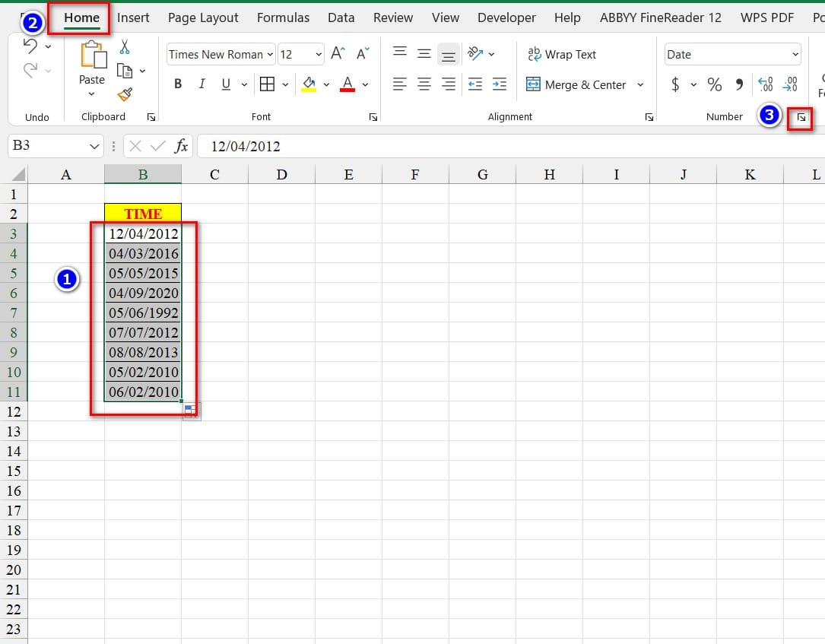The height and width of the screenshot is (644, 825).
Task: Click the Increase Decimal icon
Action: pyautogui.click(x=765, y=84)
